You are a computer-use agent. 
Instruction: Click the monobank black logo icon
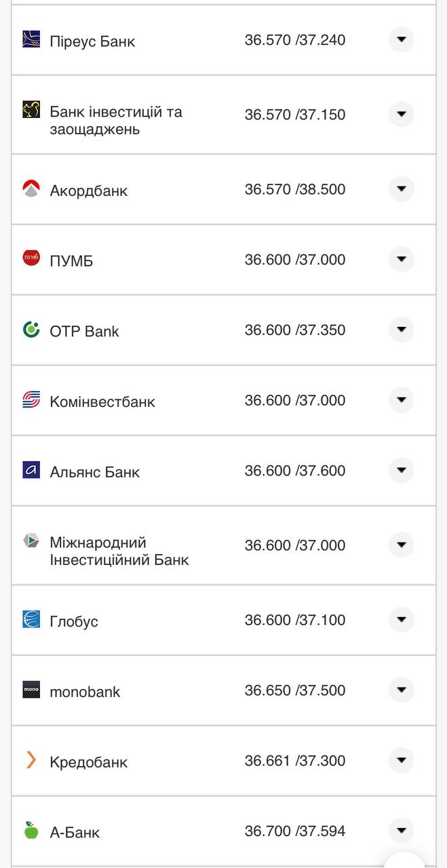click(31, 690)
